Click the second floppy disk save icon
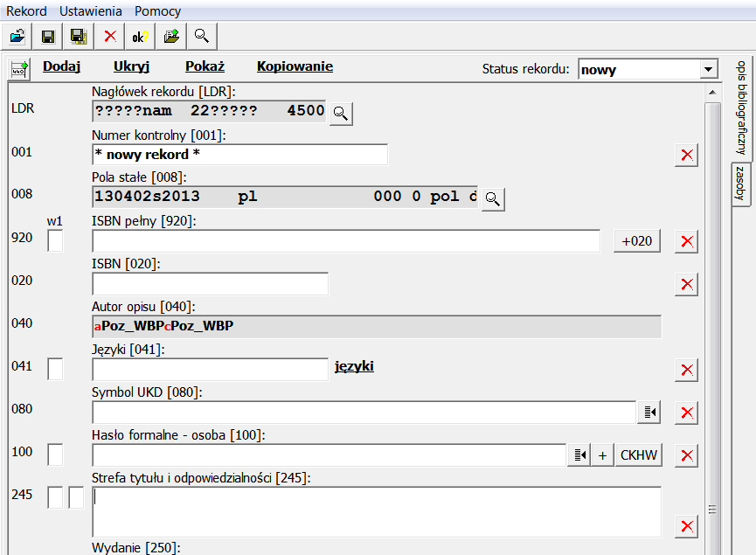The image size is (756, 555). 79,36
